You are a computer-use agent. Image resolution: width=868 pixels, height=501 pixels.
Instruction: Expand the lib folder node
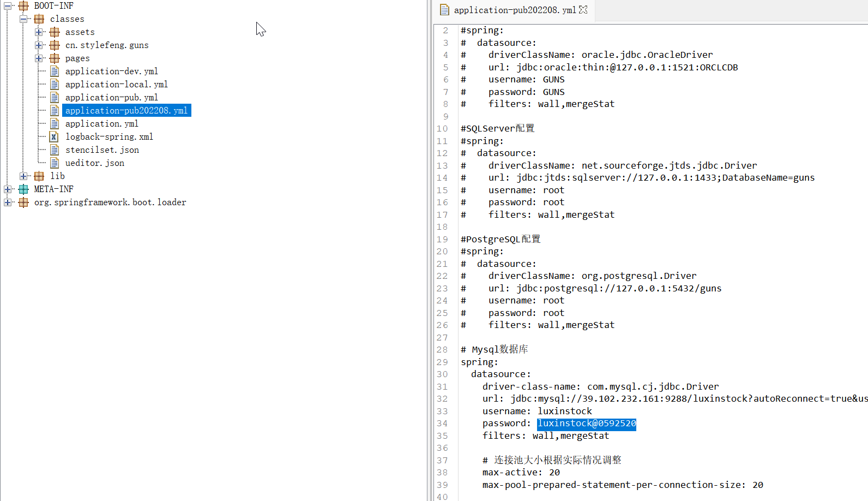click(23, 176)
